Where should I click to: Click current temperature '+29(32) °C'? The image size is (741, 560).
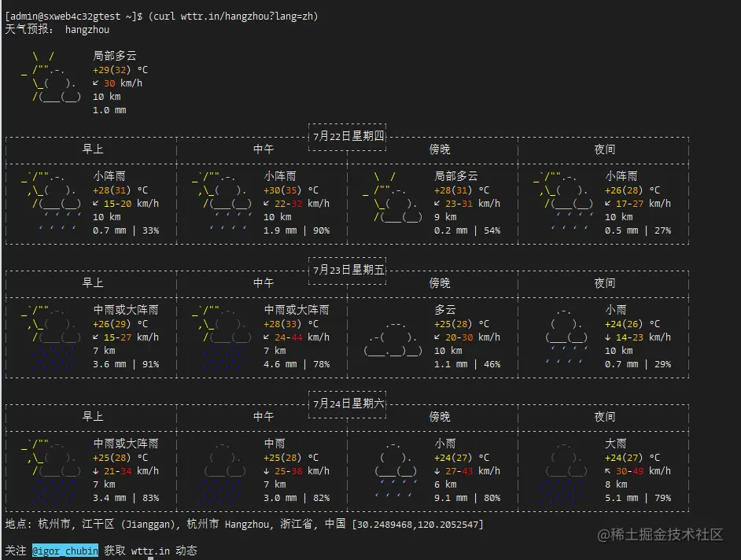pos(120,70)
